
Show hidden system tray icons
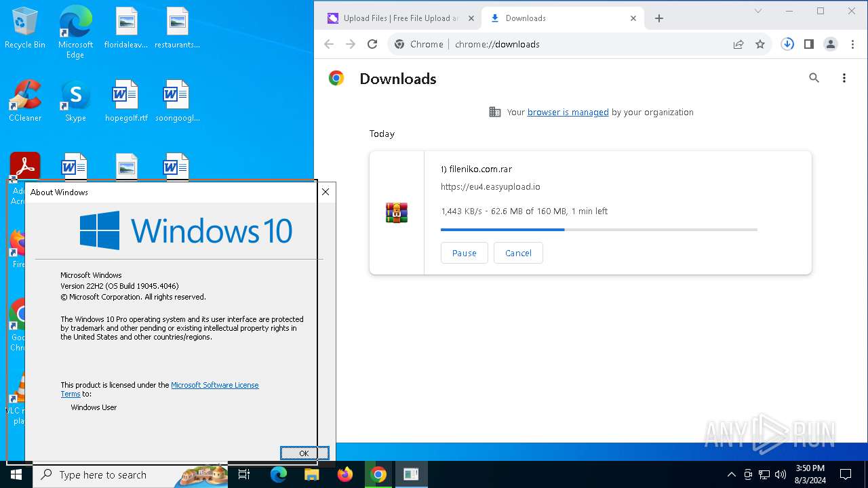tap(731, 474)
